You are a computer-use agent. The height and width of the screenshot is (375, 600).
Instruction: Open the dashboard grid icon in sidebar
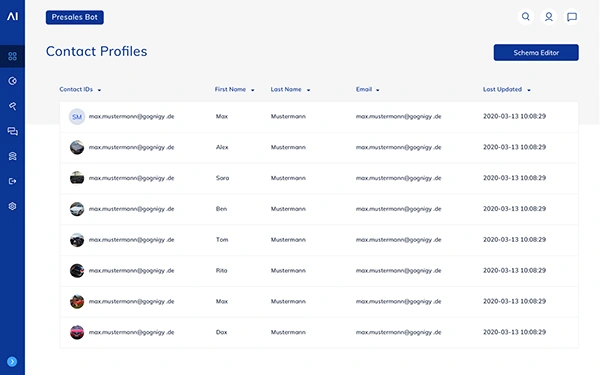coord(12,56)
